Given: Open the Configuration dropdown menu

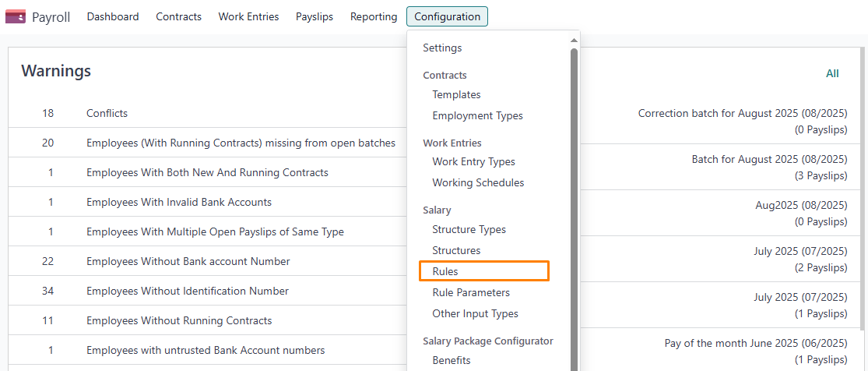Looking at the screenshot, I should click(448, 16).
